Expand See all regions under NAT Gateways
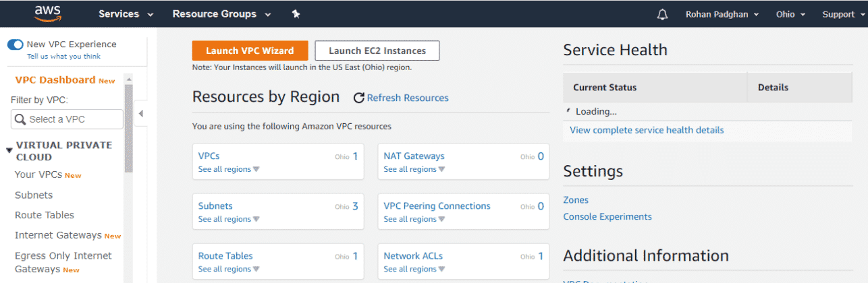This screenshot has width=868, height=283. click(414, 170)
